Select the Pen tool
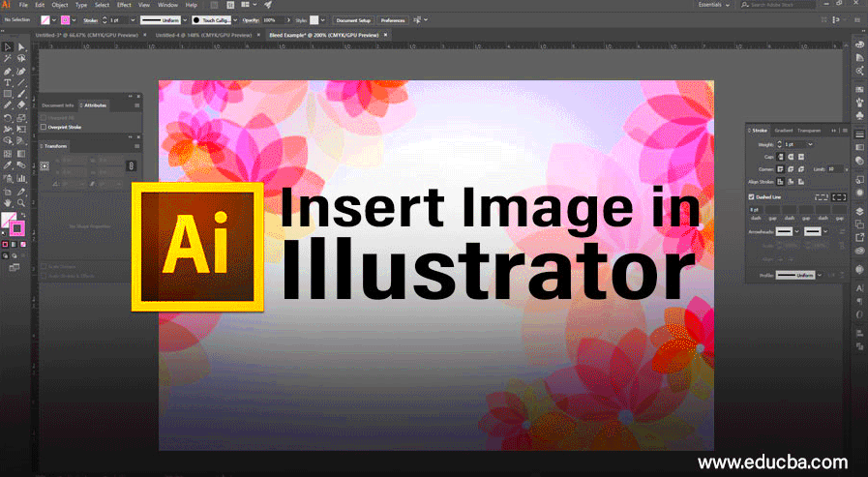868x477 pixels. click(x=7, y=72)
